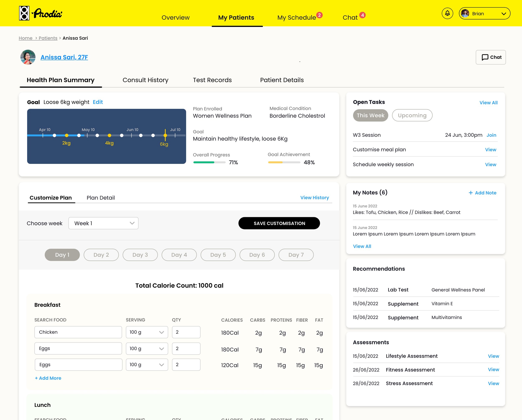
Task: Click the Add Note plus icon
Action: tap(470, 193)
